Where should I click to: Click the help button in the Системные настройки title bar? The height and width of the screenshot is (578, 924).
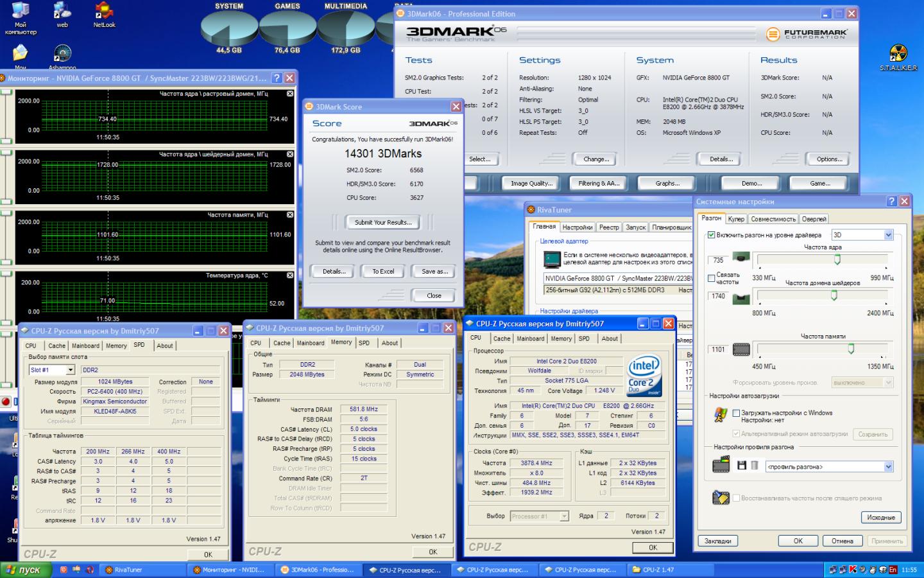(891, 201)
